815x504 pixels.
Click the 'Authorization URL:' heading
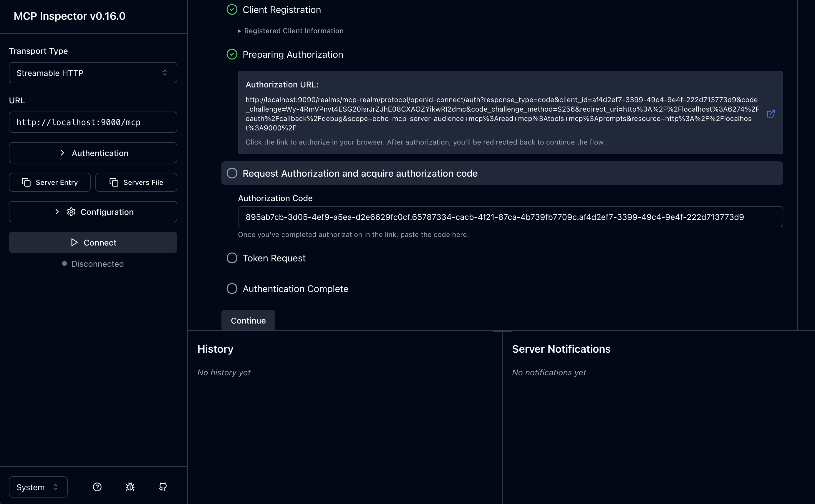coord(282,85)
